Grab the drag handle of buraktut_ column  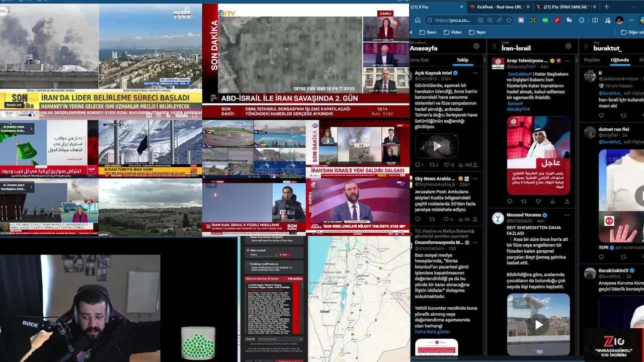(586, 47)
